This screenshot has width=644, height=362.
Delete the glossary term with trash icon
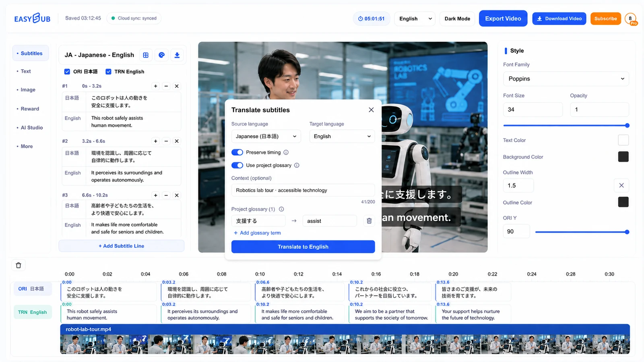pos(369,221)
